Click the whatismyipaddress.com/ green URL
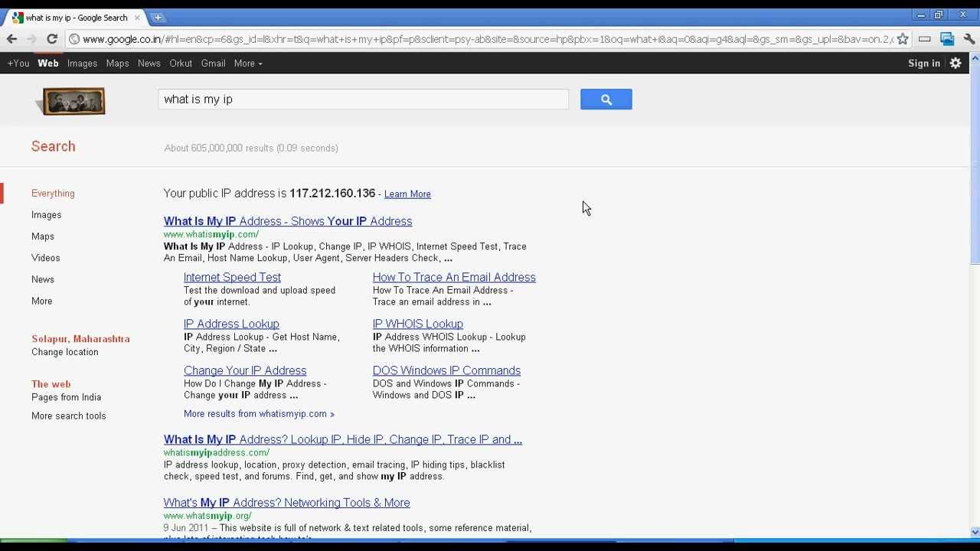The height and width of the screenshot is (551, 980). pyautogui.click(x=217, y=452)
